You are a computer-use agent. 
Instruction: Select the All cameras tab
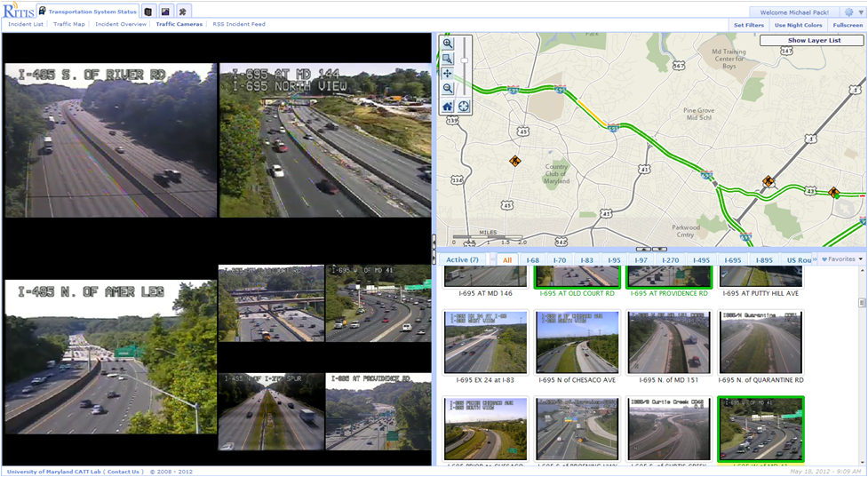click(x=507, y=260)
